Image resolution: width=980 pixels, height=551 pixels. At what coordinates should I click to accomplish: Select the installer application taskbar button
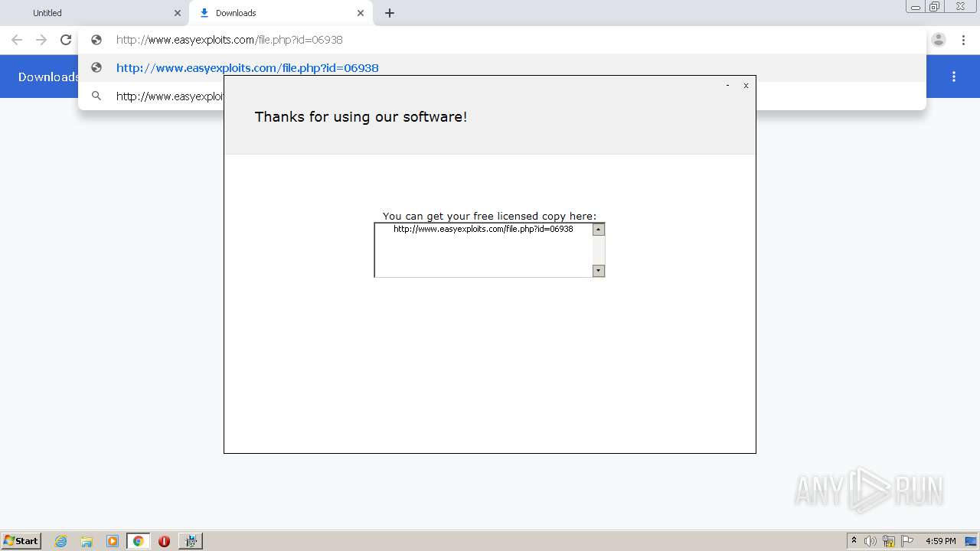click(191, 541)
